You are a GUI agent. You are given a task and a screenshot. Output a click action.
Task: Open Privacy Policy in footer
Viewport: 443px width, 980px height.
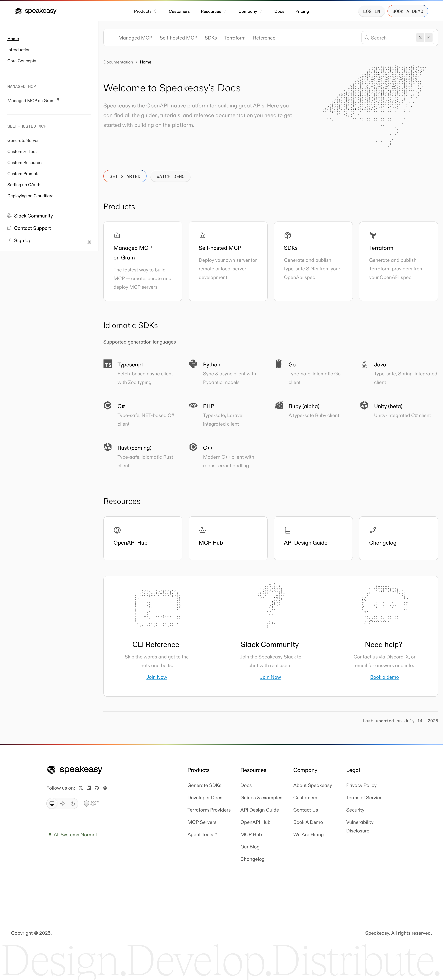pyautogui.click(x=361, y=785)
